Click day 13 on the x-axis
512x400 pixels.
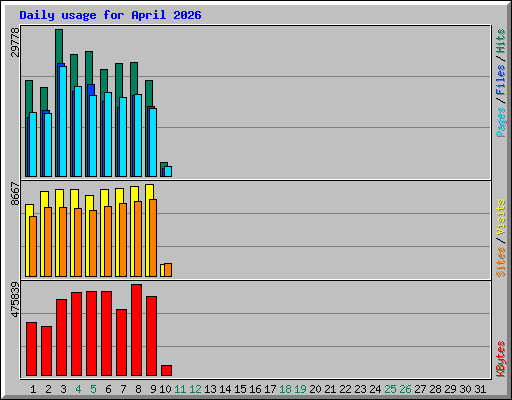(210, 389)
